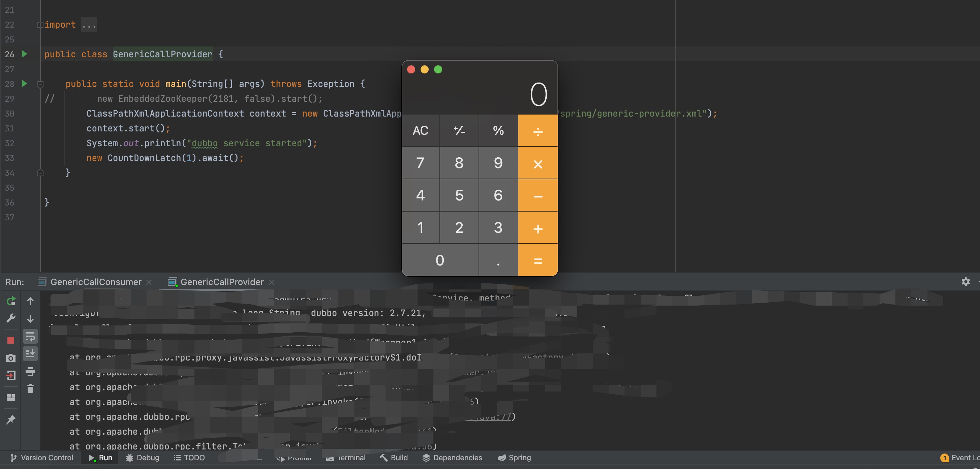Click digit 2 in Calculator
This screenshot has width=980, height=469.
(x=459, y=228)
